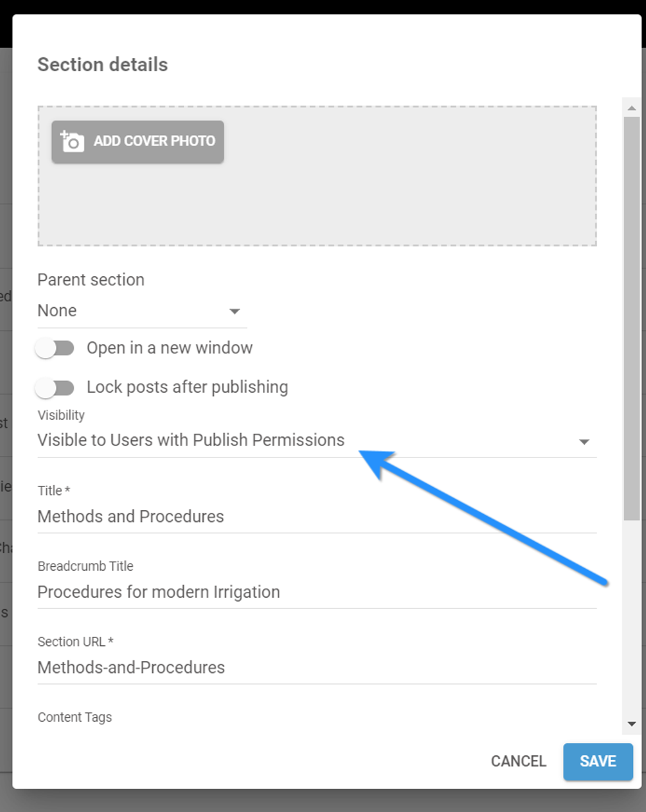Enable the Open in a new window switch
Image resolution: width=646 pixels, height=812 pixels.
point(55,348)
